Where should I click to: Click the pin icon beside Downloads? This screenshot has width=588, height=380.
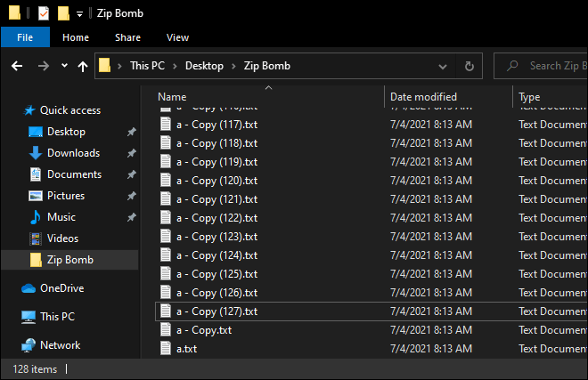[x=131, y=153]
